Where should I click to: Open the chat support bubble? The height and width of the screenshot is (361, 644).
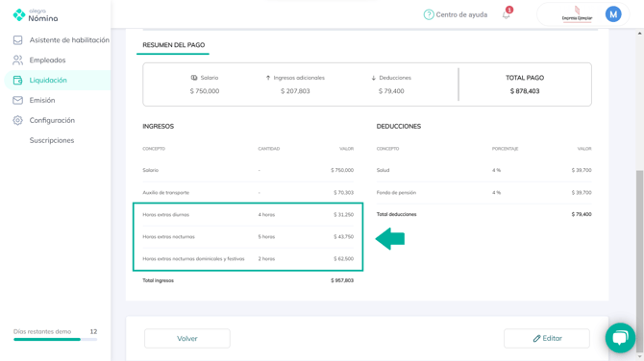click(620, 338)
